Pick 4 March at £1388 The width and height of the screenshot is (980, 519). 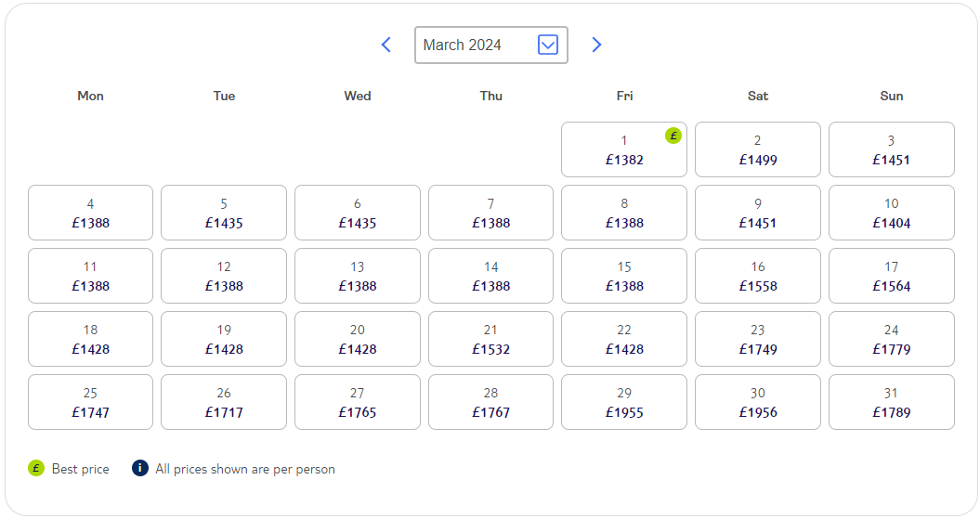coord(91,213)
